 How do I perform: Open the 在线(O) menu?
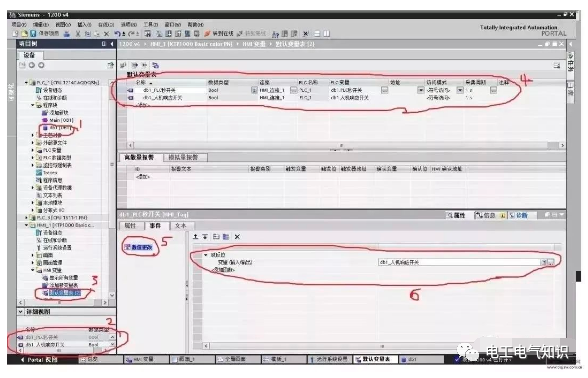106,24
